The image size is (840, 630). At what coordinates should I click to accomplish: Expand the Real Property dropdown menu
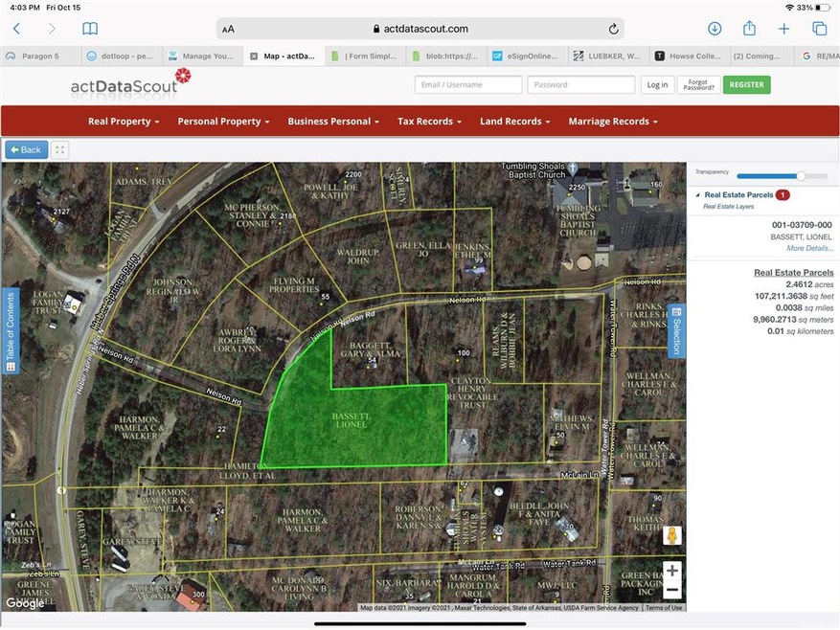124,122
